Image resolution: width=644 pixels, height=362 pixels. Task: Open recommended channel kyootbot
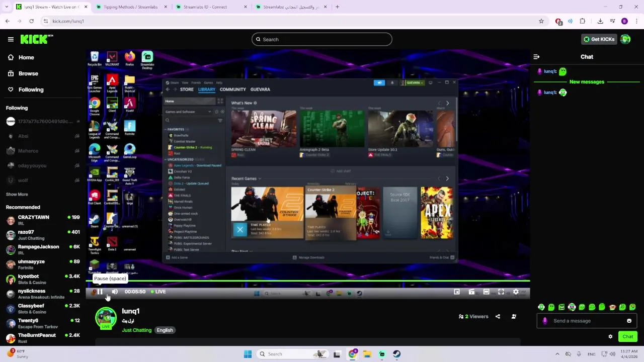coord(43,279)
